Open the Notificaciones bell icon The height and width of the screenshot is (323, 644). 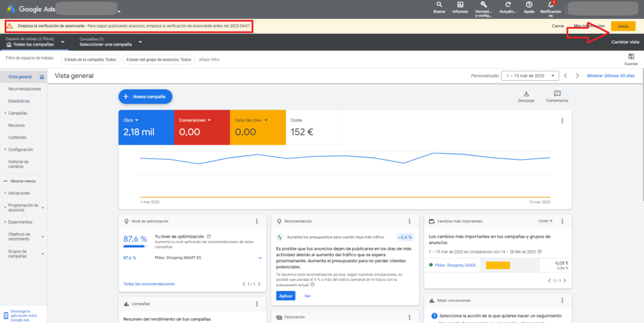(551, 5)
